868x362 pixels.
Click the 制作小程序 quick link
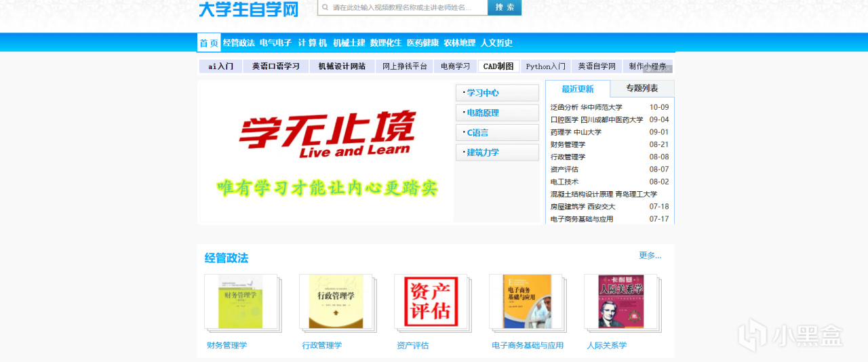tap(648, 66)
